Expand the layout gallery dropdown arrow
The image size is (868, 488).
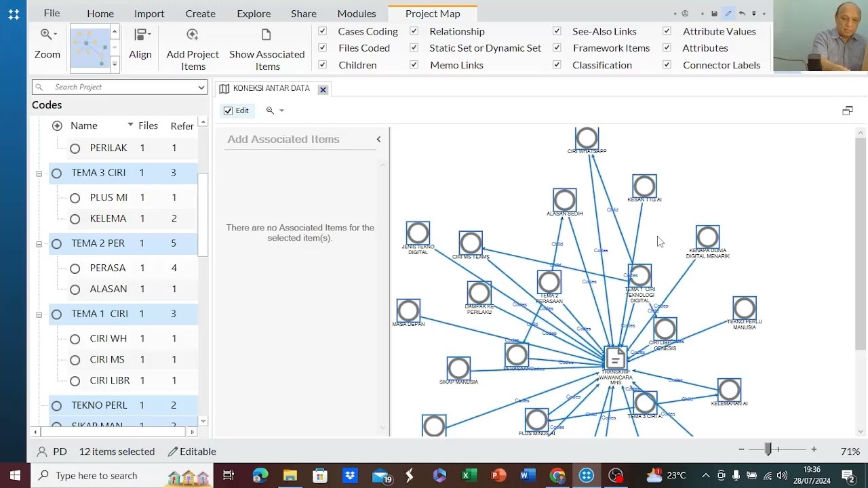(115, 64)
